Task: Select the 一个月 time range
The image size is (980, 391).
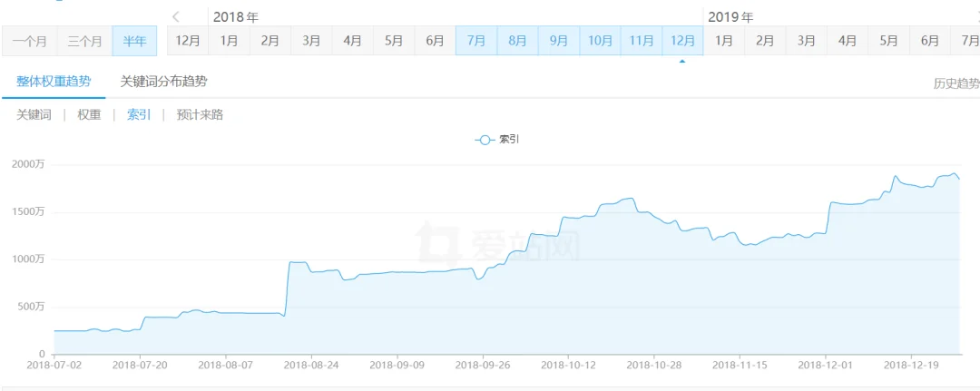Action: coord(29,41)
